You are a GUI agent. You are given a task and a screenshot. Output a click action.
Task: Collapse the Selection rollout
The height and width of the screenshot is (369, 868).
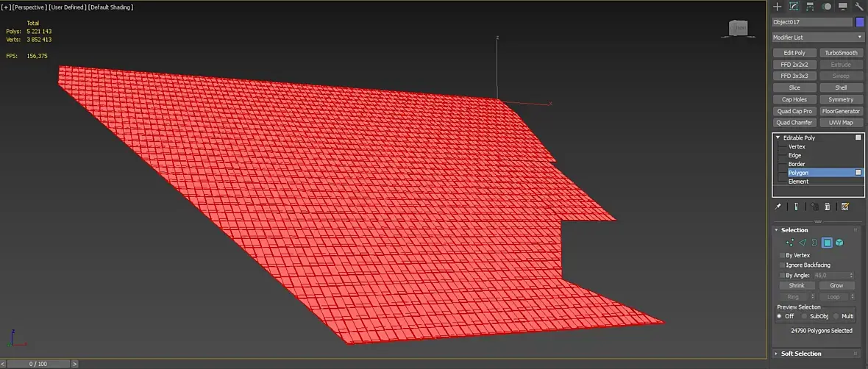777,230
